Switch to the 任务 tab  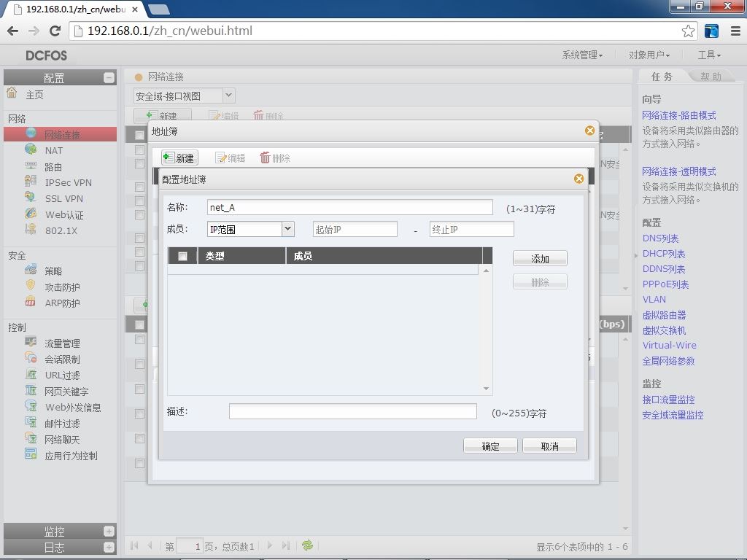click(x=662, y=77)
